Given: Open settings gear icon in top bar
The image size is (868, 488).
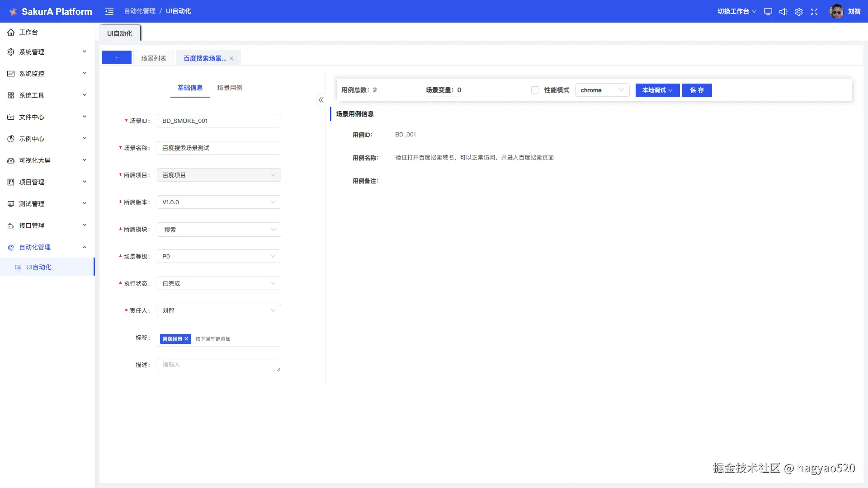Looking at the screenshot, I should click(799, 12).
